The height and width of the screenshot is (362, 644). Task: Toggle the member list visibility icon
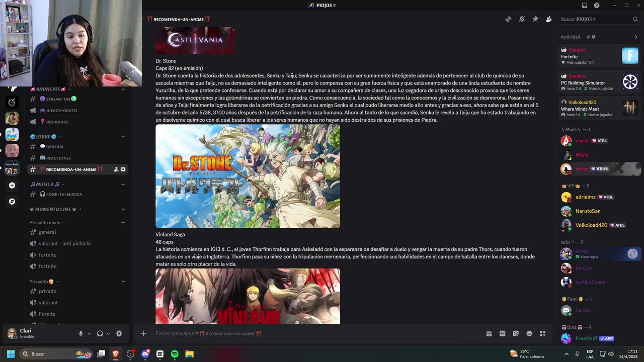548,19
